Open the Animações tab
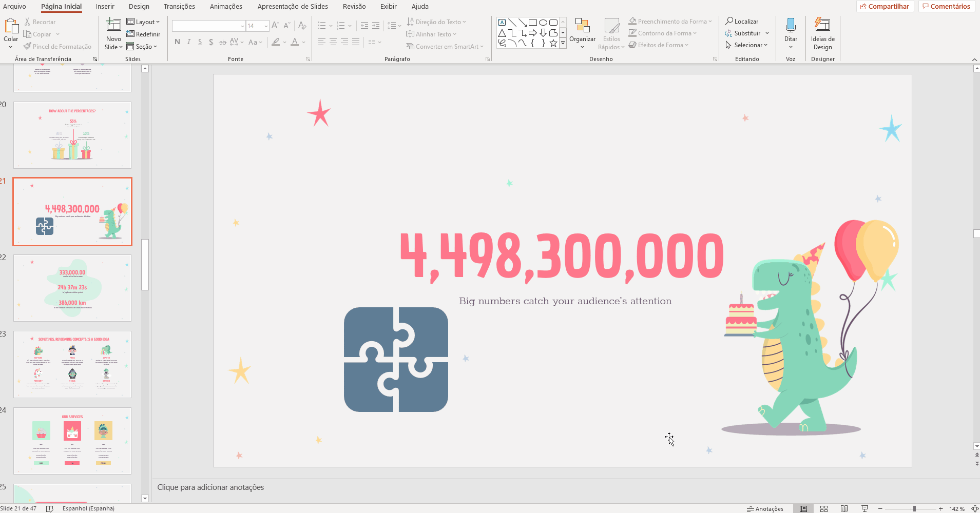 [226, 6]
